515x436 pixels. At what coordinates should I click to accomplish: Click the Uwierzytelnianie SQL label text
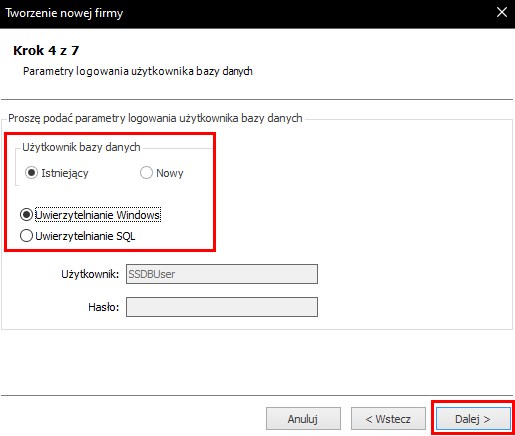[x=85, y=236]
